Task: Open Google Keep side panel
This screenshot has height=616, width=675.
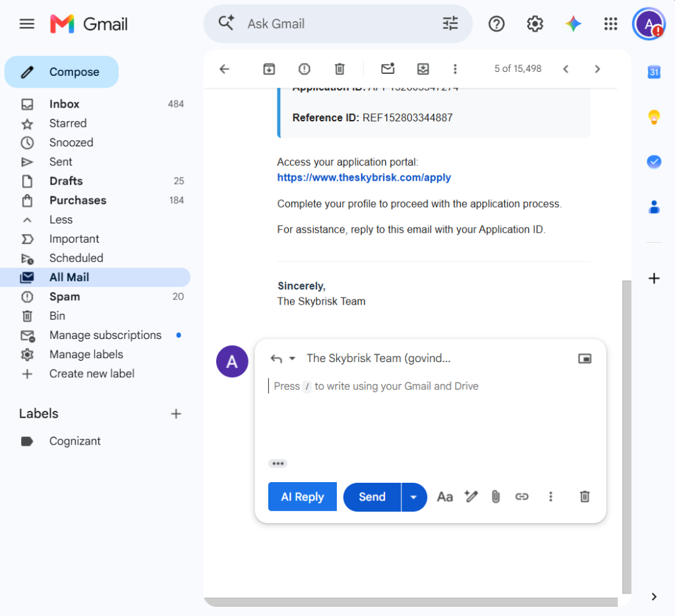Action: point(654,117)
